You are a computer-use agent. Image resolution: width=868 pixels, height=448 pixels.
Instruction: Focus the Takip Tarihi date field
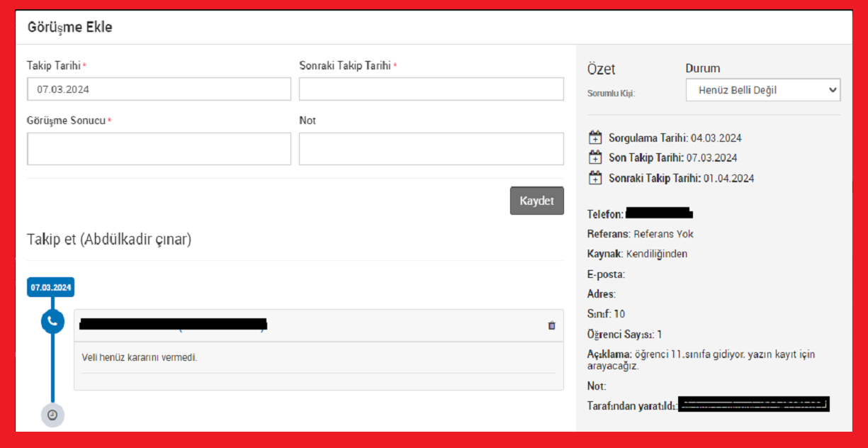(159, 89)
